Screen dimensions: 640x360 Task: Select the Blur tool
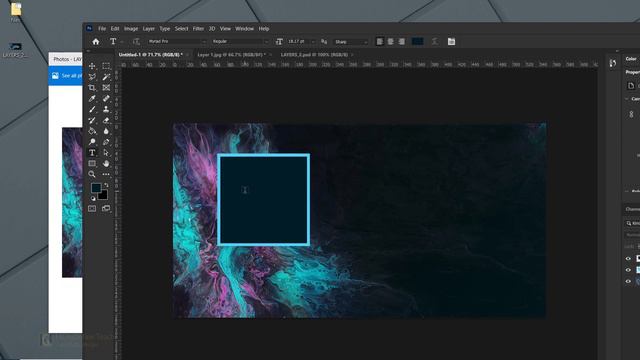tap(106, 131)
